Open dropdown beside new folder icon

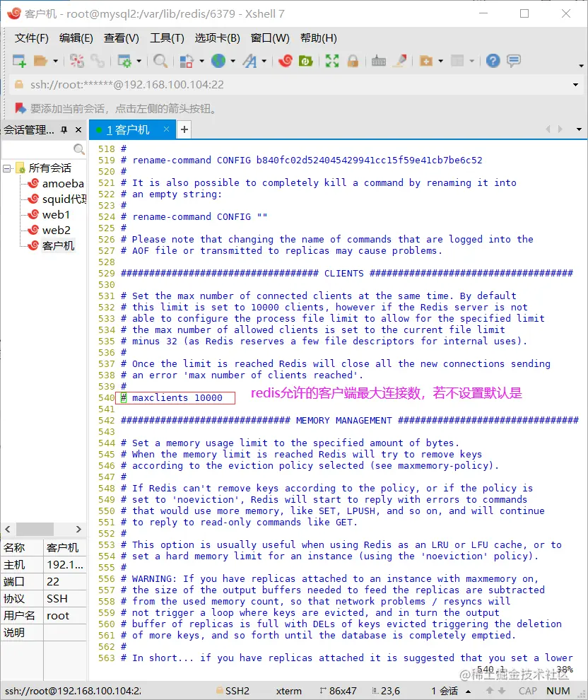pyautogui.click(x=441, y=61)
